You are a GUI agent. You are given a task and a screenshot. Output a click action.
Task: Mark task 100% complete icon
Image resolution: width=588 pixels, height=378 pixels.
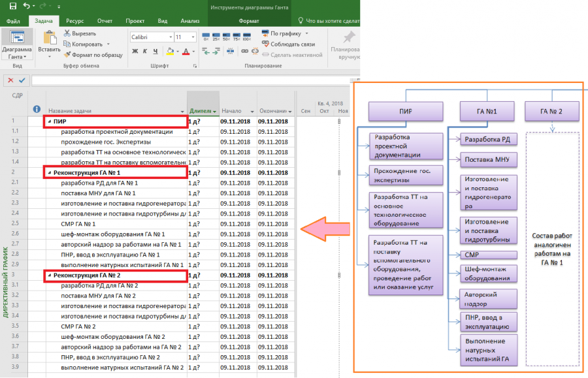coord(247,37)
